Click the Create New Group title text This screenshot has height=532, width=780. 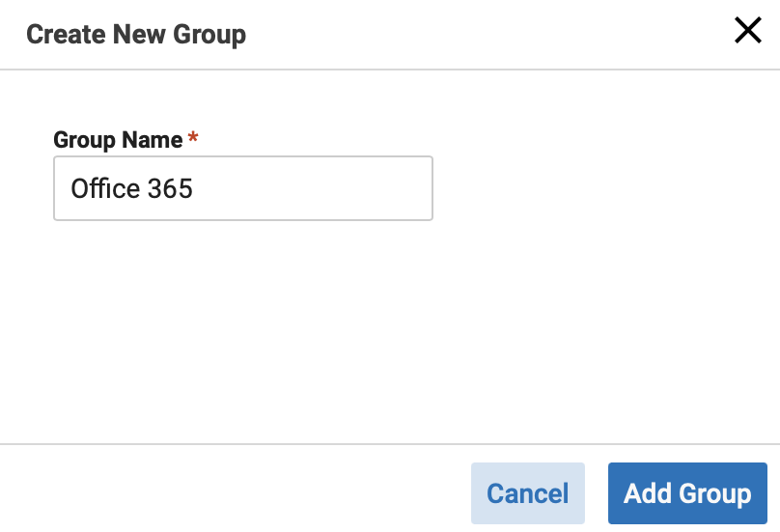coord(136,35)
